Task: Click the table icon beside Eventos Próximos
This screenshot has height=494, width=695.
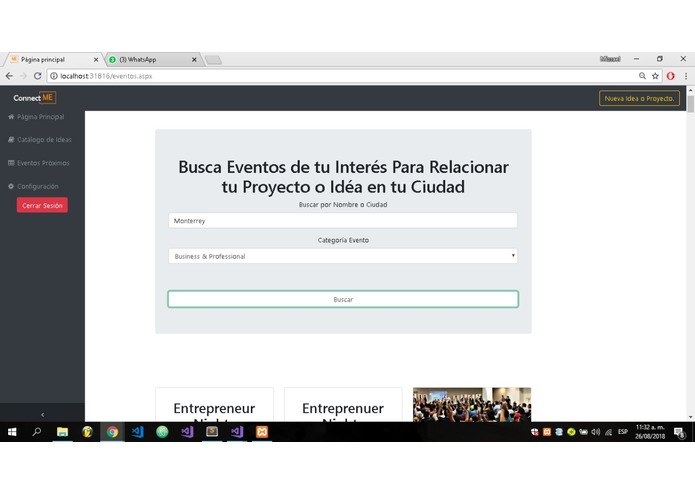Action: 11,163
